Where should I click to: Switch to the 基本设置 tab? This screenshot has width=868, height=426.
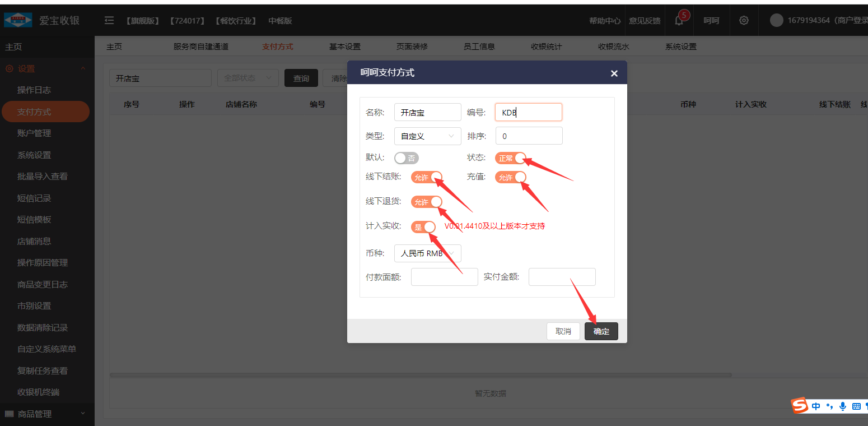point(344,47)
